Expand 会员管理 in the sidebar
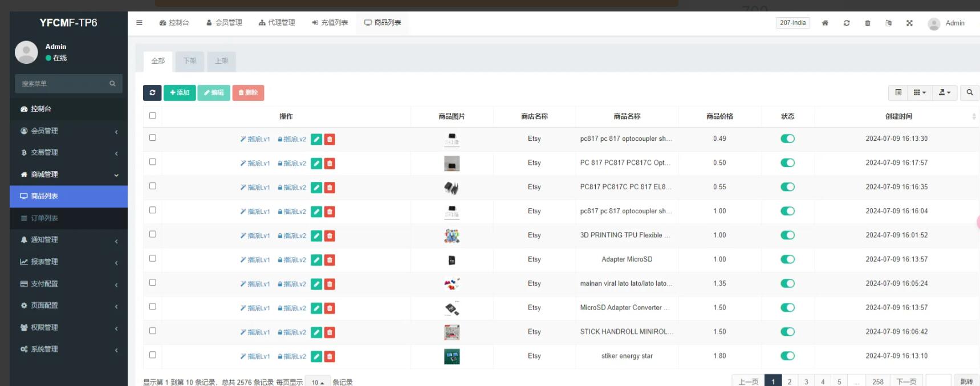Viewport: 980px width, 386px height. 68,131
